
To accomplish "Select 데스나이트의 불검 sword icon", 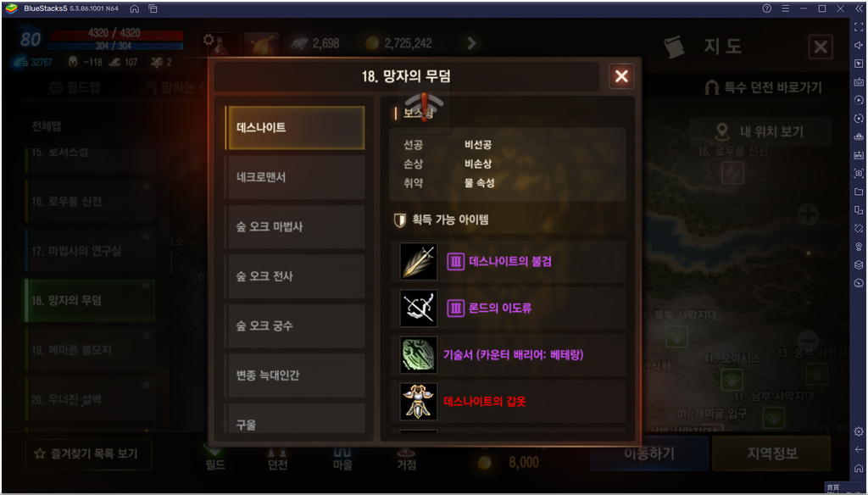I will tap(419, 261).
